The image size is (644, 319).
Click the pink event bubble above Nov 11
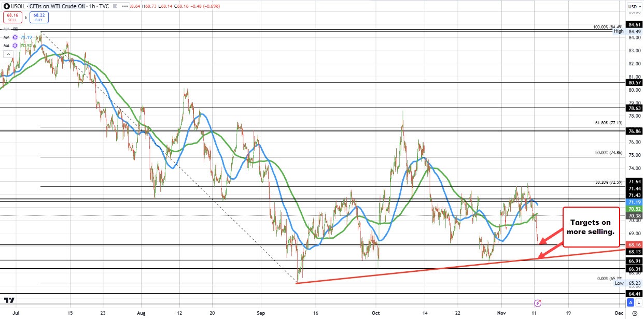tap(538, 302)
